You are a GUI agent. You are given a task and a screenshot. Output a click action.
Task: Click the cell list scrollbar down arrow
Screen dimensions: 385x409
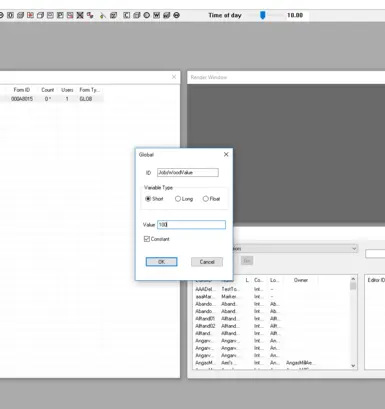click(353, 366)
